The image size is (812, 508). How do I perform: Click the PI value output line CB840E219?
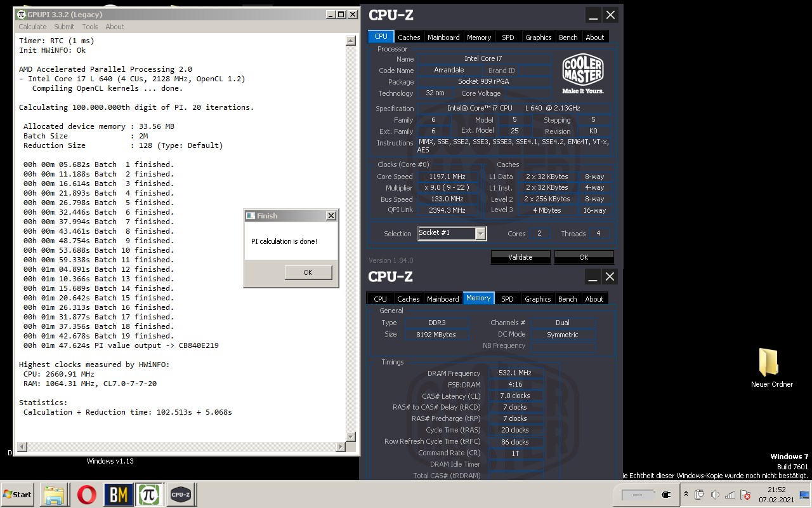click(121, 345)
